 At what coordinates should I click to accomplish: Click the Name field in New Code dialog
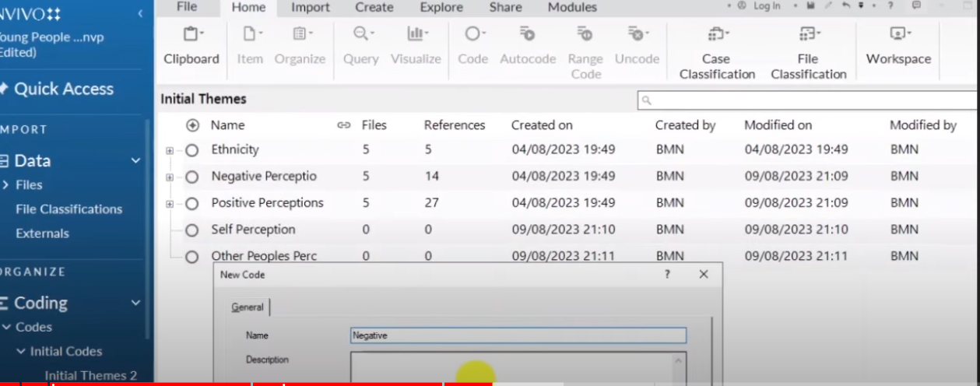[x=518, y=335]
